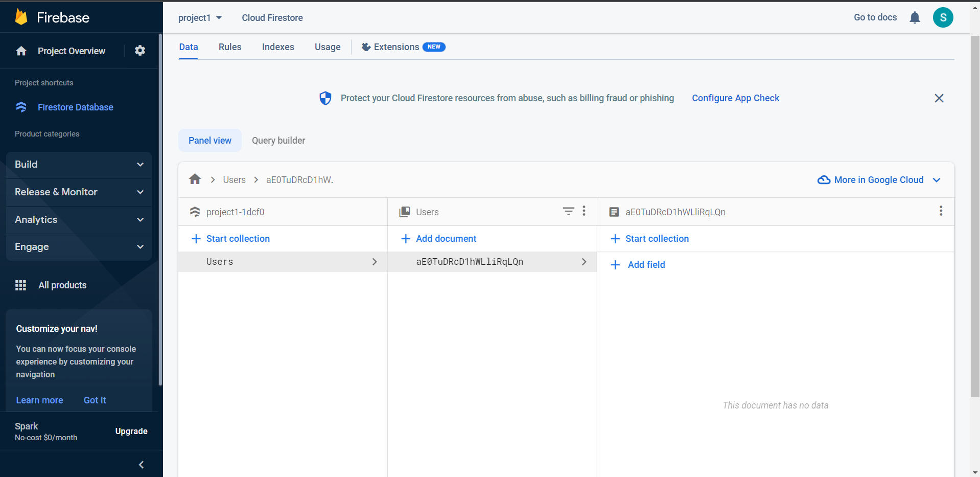
Task: Open document panel three-dot menu
Action: click(941, 211)
